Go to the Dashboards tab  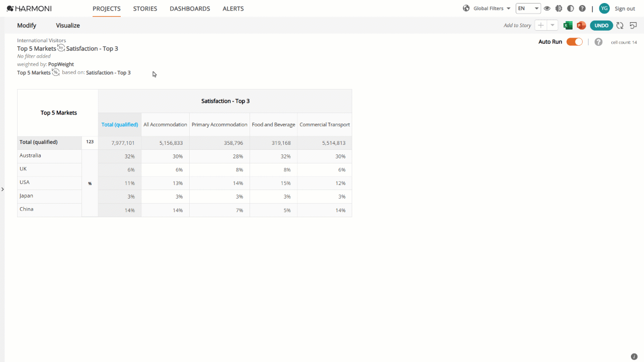click(x=190, y=9)
